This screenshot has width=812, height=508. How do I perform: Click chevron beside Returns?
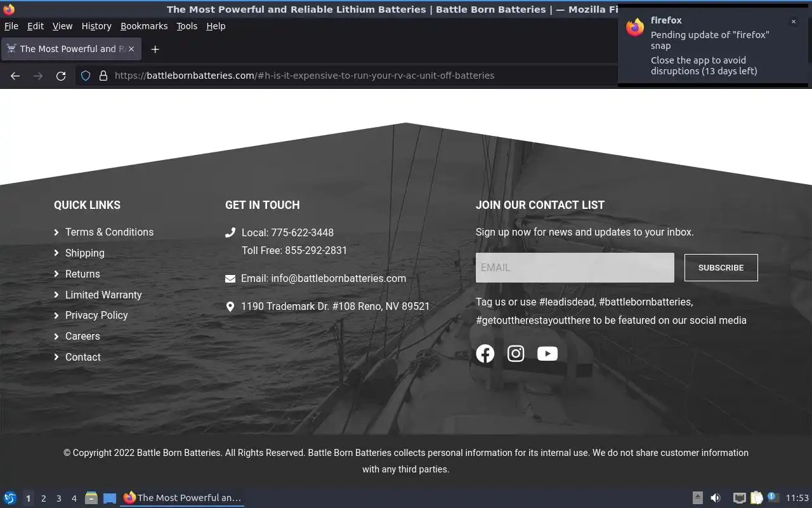[56, 274]
